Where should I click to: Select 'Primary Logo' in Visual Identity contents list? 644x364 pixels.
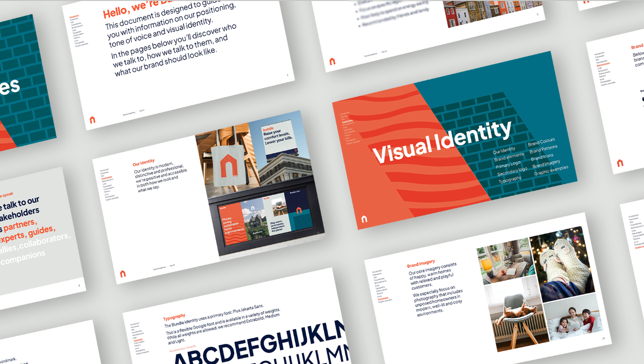click(508, 164)
